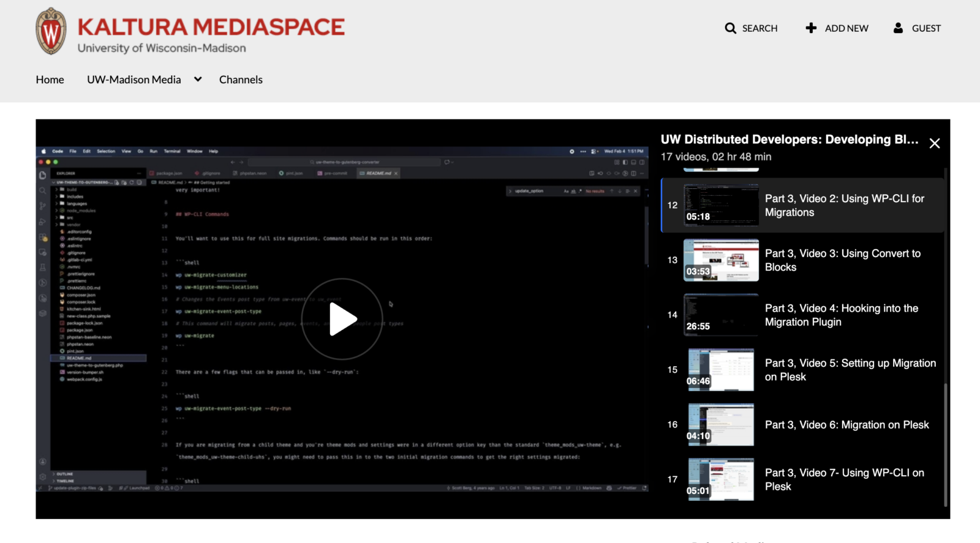This screenshot has width=980, height=543.
Task: Go to the Home menu item
Action: coord(50,80)
